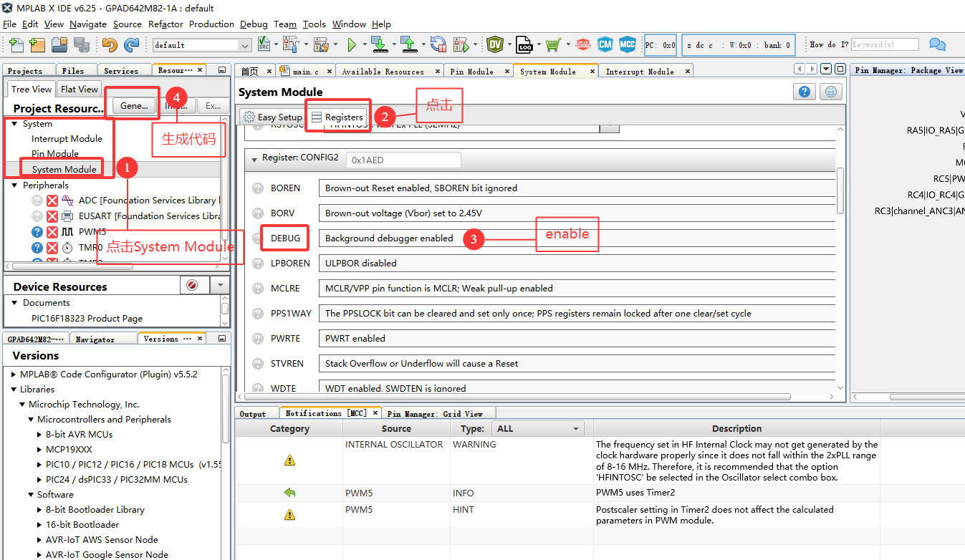Click the How do I keyword search field

tap(885, 44)
